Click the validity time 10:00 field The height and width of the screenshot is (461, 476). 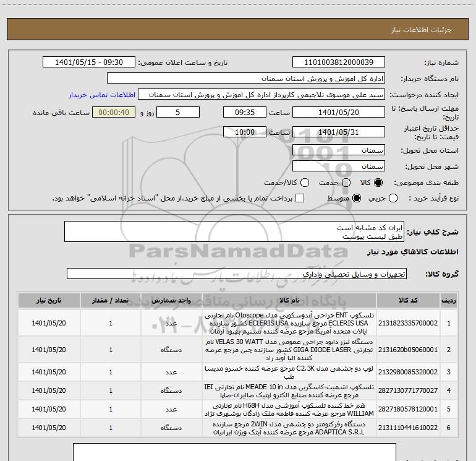pyautogui.click(x=245, y=132)
